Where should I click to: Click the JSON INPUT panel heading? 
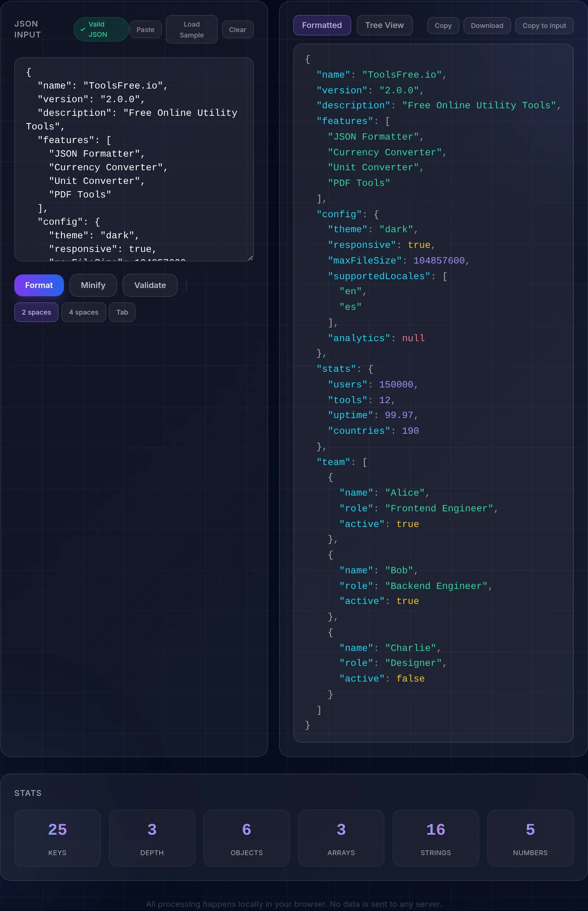(28, 29)
